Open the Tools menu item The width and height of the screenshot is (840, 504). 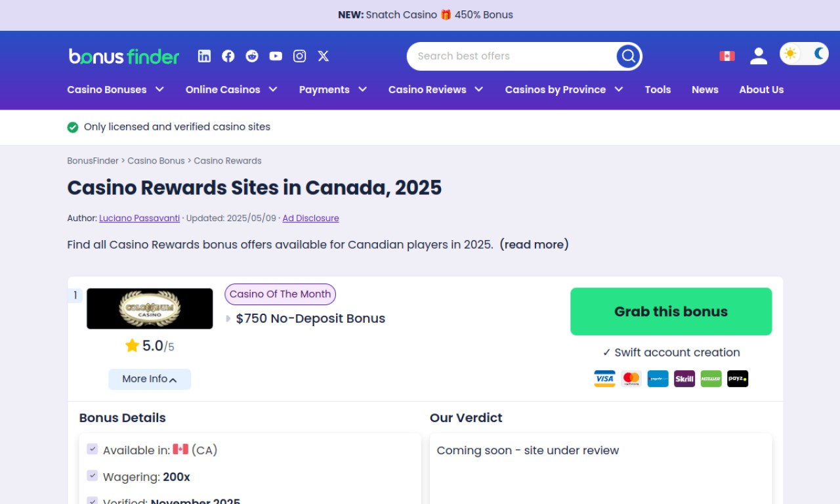[x=658, y=90]
